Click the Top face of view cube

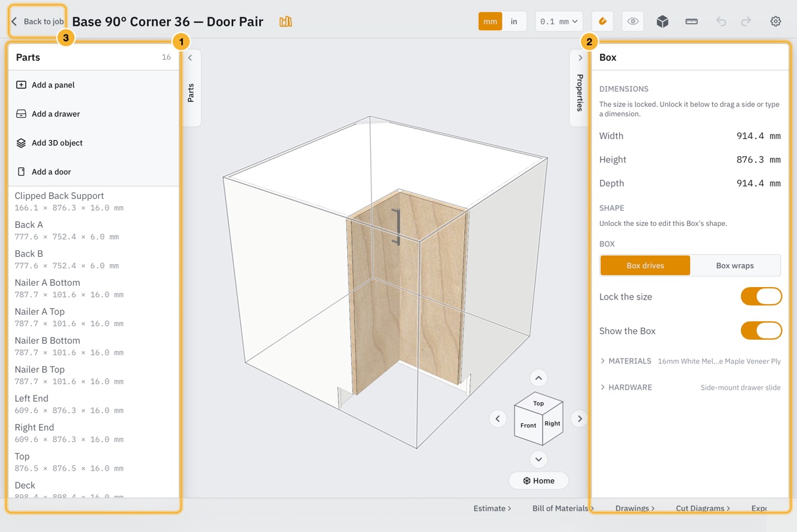click(539, 403)
